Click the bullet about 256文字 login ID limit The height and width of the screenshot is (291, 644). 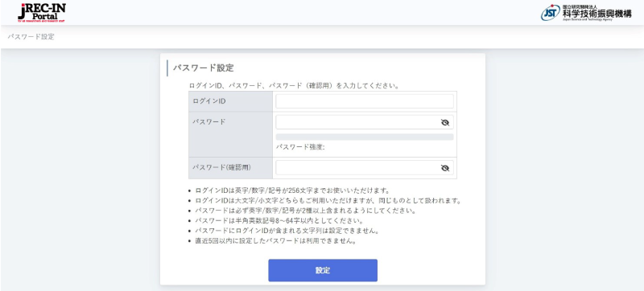click(292, 191)
